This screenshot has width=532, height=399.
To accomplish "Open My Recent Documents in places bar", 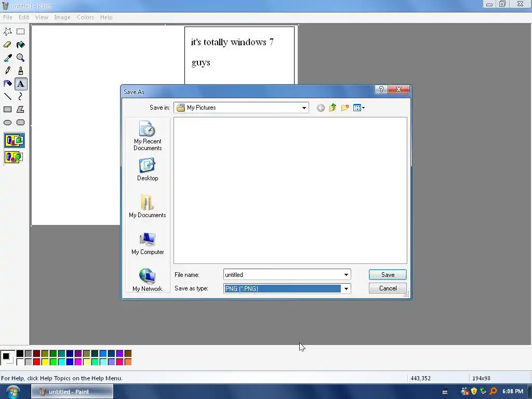I will pyautogui.click(x=148, y=136).
